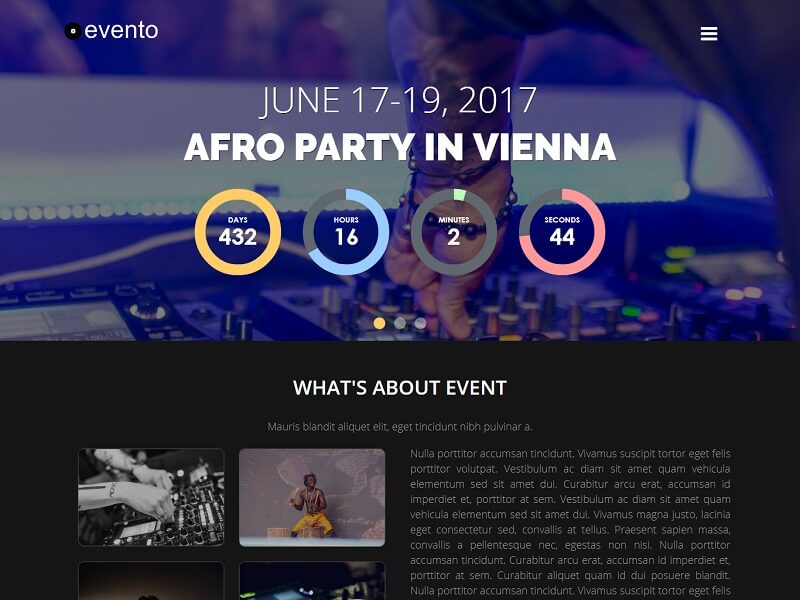
Task: Click the Hours countdown circle
Action: point(346,232)
